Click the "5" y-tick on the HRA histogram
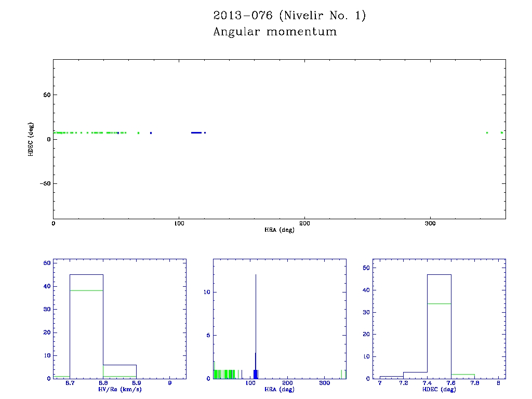 click(208, 335)
